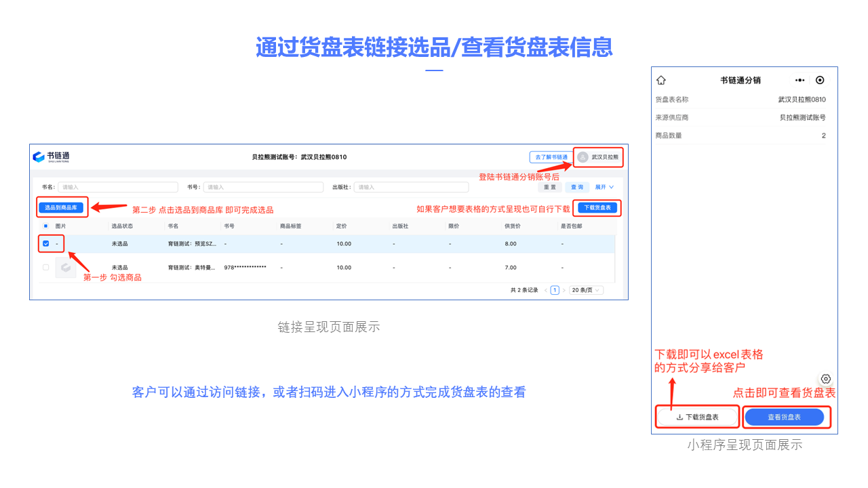Screen dimensions: 868x488
Task: Click the 书名 search input field
Action: 117,187
